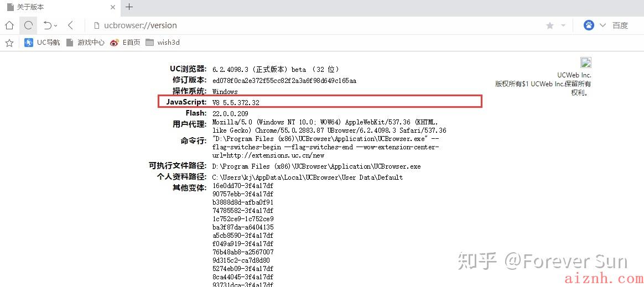Open the dropdown arrow next to the undo icon
Viewport: 644px width, 287px height.
click(x=56, y=25)
